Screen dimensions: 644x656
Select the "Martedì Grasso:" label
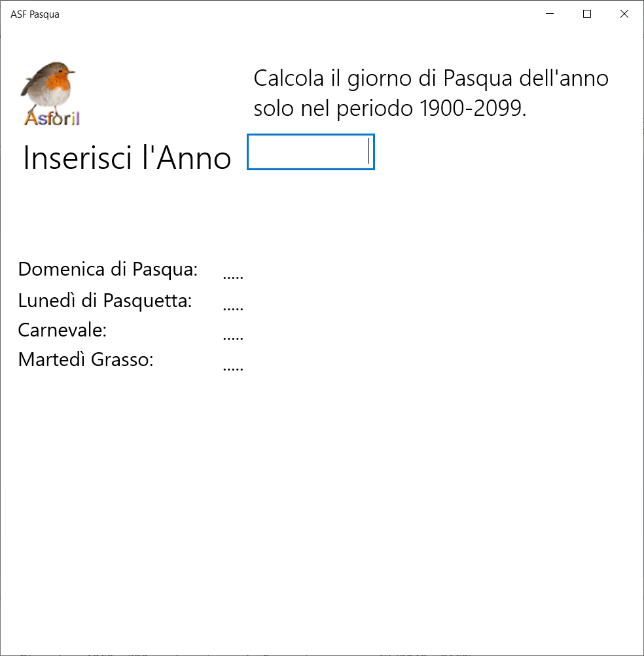click(x=86, y=359)
